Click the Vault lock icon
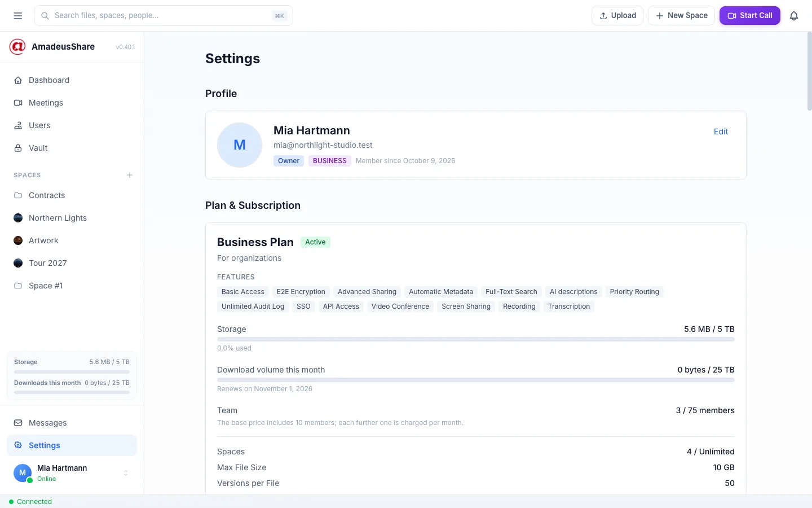The height and width of the screenshot is (508, 812). [18, 148]
